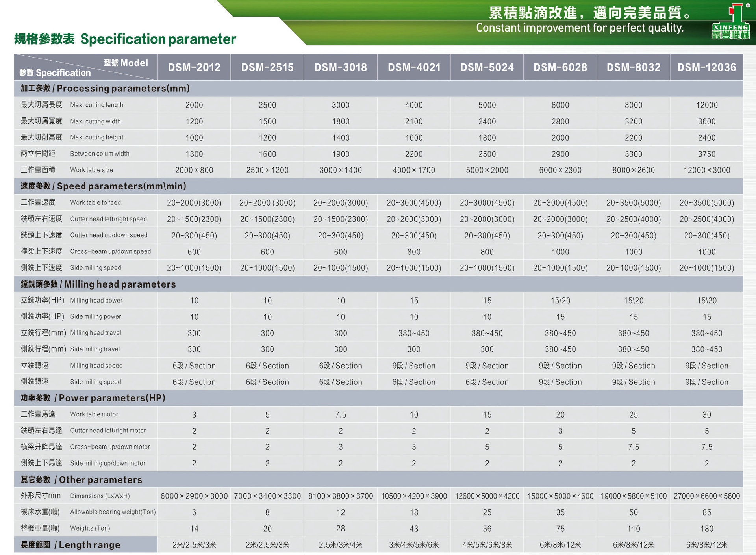The image size is (756, 555).
Task: Click the Constant improvement for perfect quality slogan
Action: point(580,28)
